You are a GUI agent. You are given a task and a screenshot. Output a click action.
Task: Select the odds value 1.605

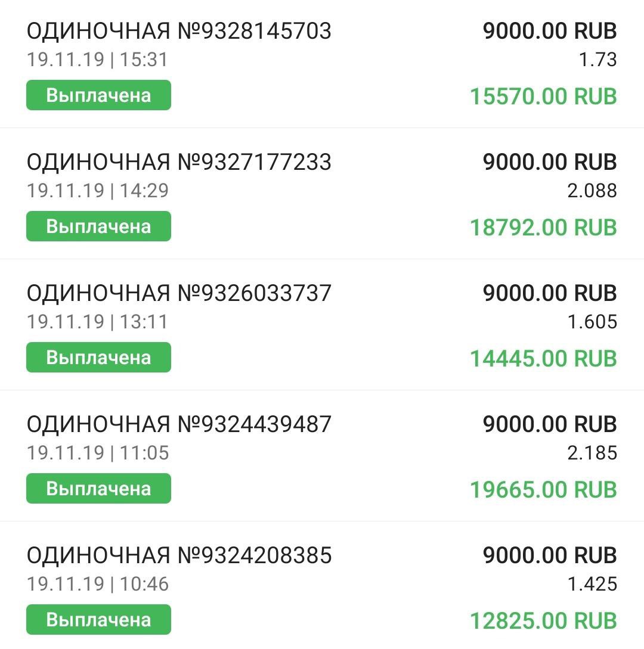(x=592, y=322)
